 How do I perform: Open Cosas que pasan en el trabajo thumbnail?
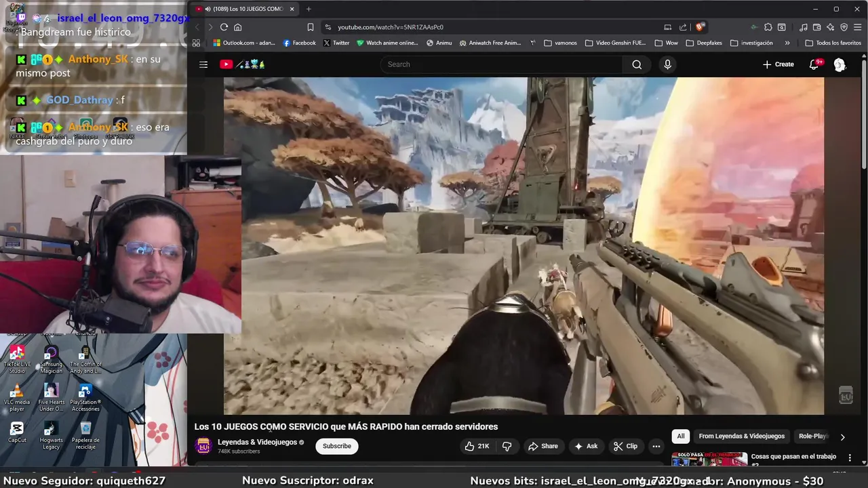tap(709, 460)
